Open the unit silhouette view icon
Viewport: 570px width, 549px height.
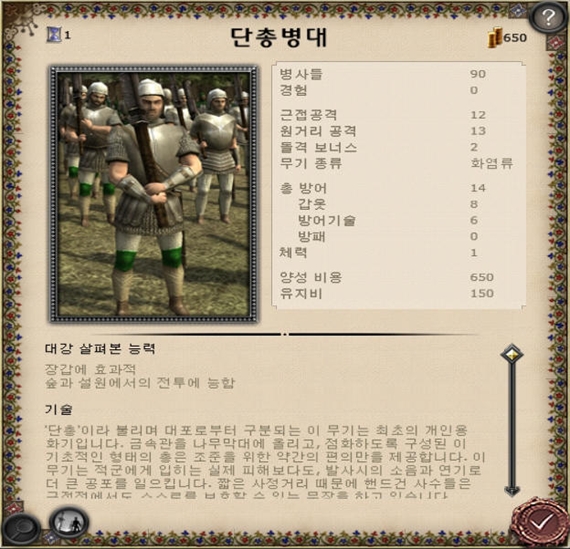point(69,523)
